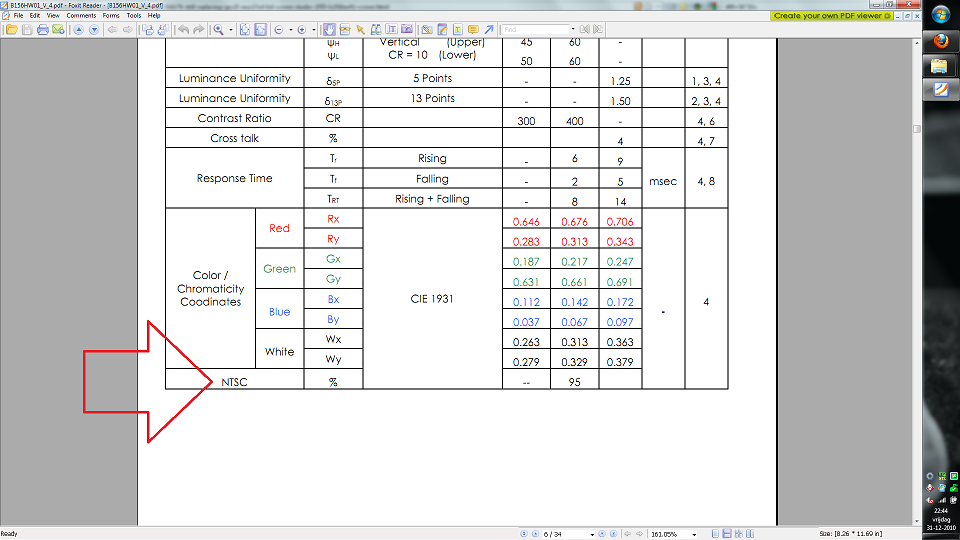
Task: Switch to Facing pages layout in status bar
Action: (x=750, y=534)
